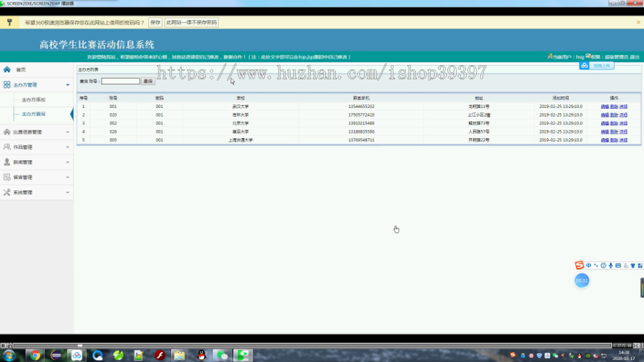
Task: Expand the 作品管理 menu arrow
Action: point(68,147)
